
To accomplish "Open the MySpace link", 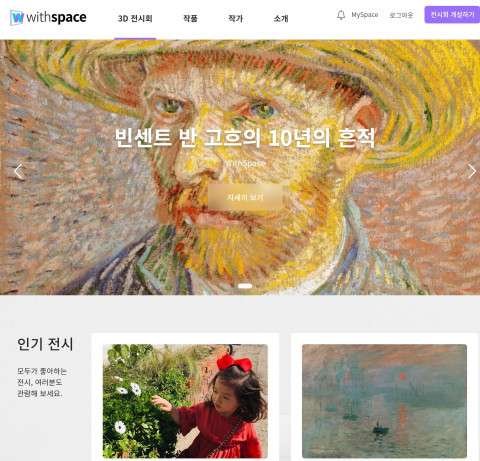I will (365, 15).
